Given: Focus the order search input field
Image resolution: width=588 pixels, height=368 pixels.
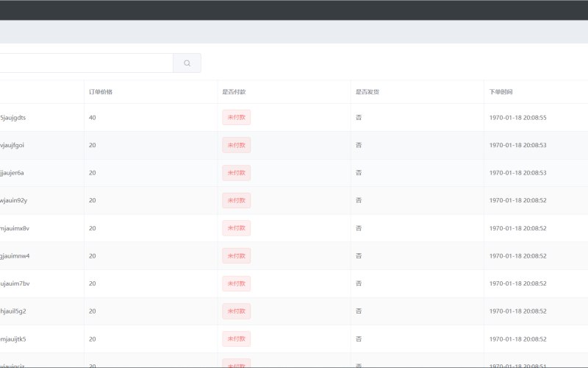Looking at the screenshot, I should click(x=86, y=63).
